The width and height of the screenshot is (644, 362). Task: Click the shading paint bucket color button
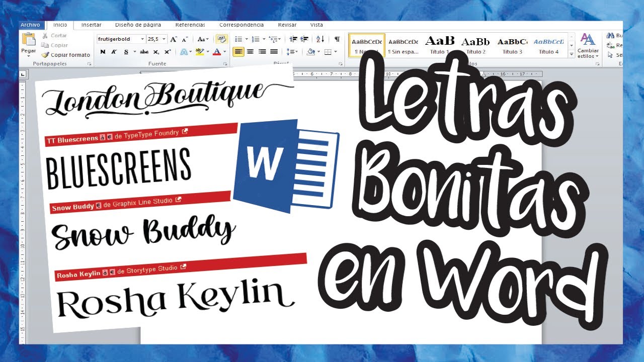[x=310, y=52]
